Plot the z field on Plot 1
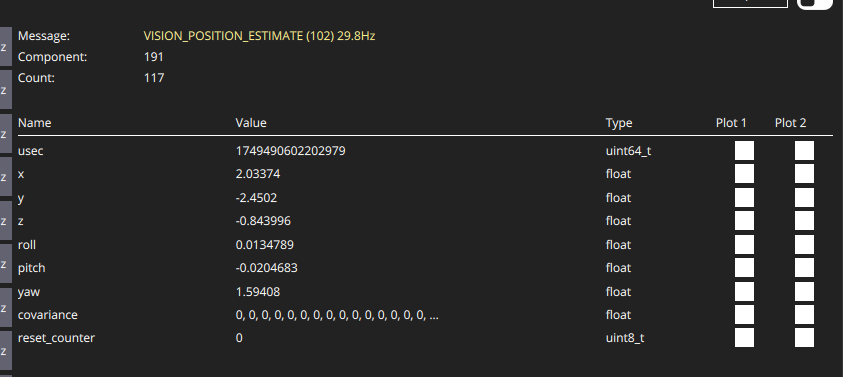Viewport: 843px width, 377px height. pos(744,220)
